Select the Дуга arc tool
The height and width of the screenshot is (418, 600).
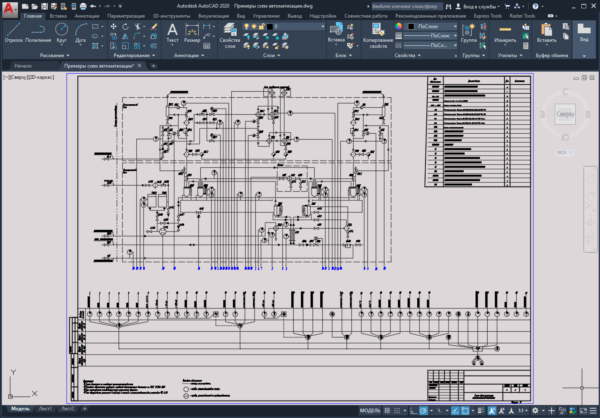[80, 33]
